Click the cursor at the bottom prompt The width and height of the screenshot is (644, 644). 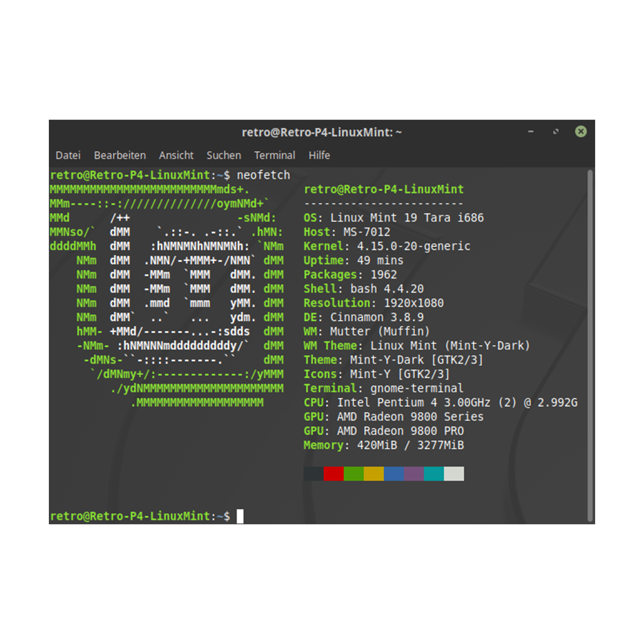coord(240,516)
